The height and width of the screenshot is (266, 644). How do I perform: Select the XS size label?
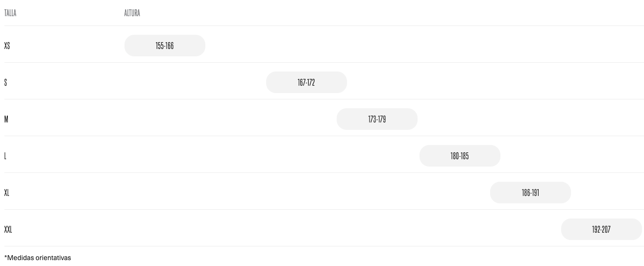point(7,46)
